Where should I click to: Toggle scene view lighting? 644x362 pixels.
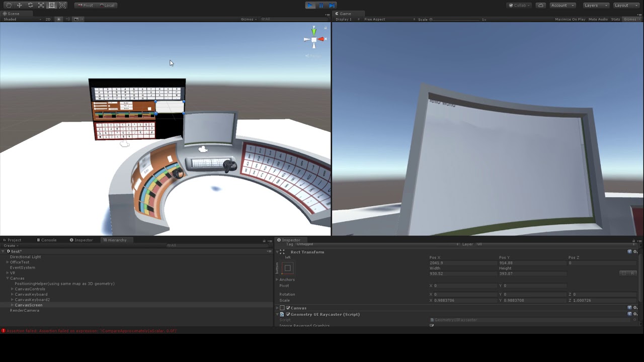(58, 19)
